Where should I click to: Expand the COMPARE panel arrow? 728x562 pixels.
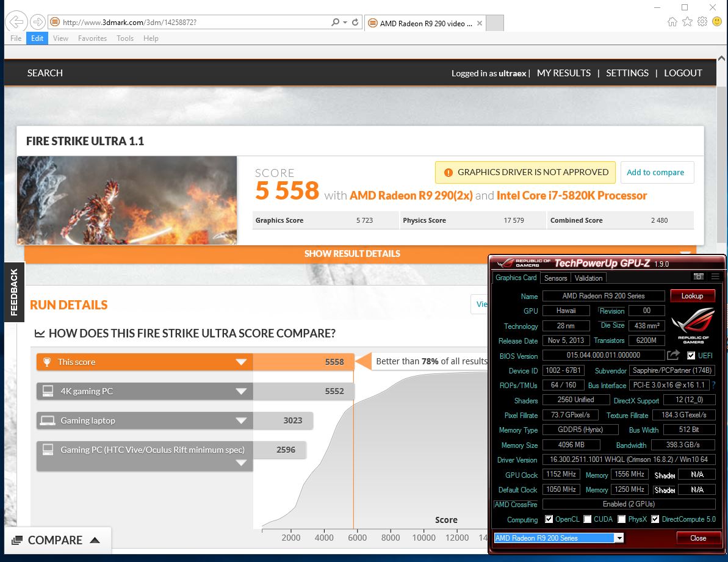pyautogui.click(x=95, y=540)
